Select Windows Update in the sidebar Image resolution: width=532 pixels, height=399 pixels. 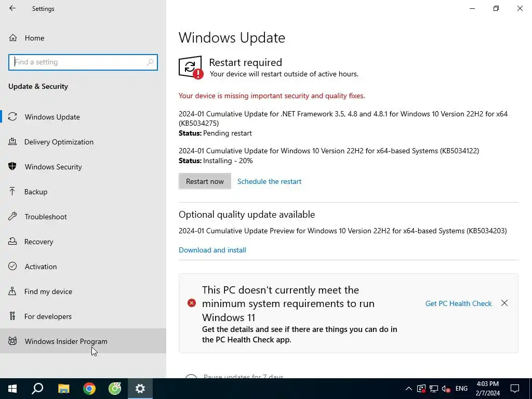[x=83, y=117]
